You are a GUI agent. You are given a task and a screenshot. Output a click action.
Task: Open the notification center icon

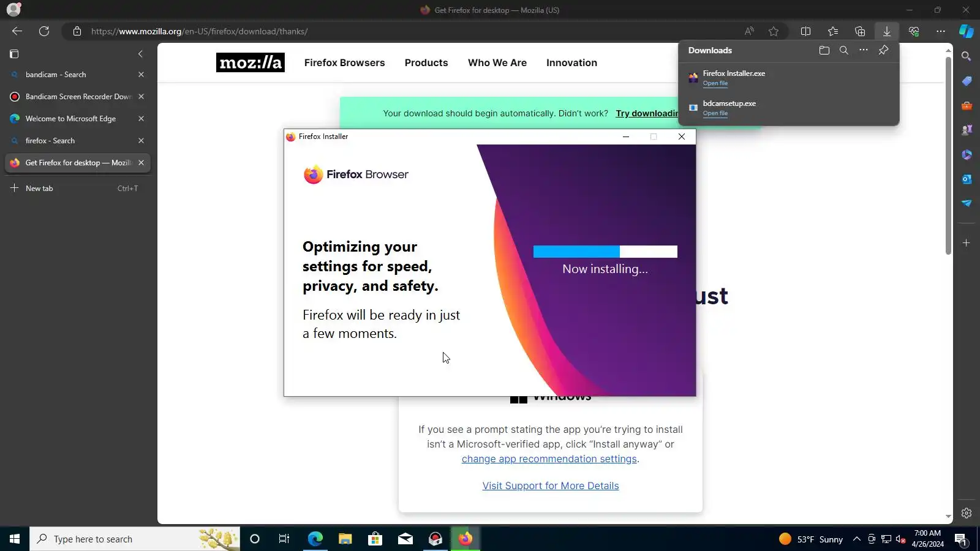pos(960,539)
